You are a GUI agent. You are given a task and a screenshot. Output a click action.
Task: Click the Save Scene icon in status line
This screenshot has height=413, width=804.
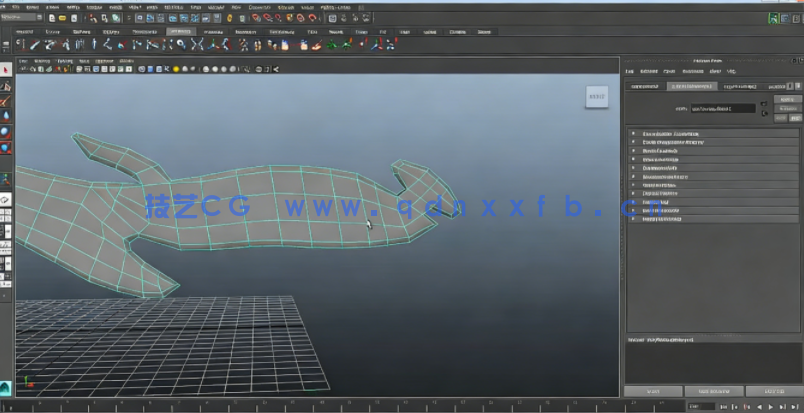point(76,17)
